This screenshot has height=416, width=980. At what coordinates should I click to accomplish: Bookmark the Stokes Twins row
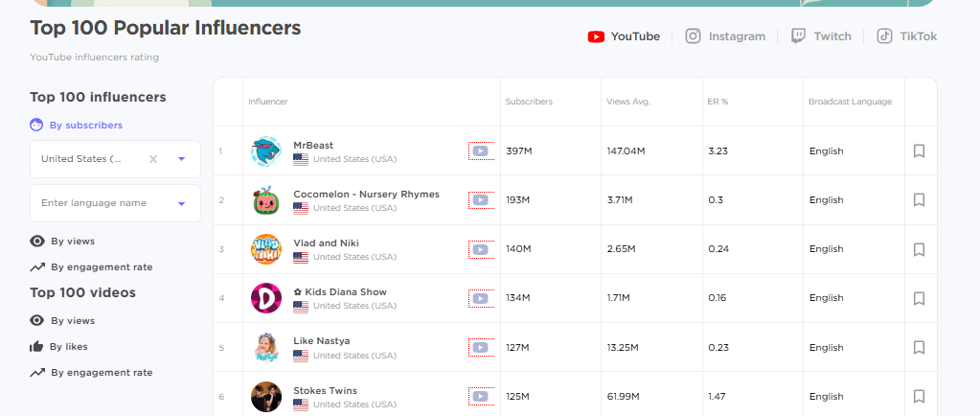pos(919,396)
